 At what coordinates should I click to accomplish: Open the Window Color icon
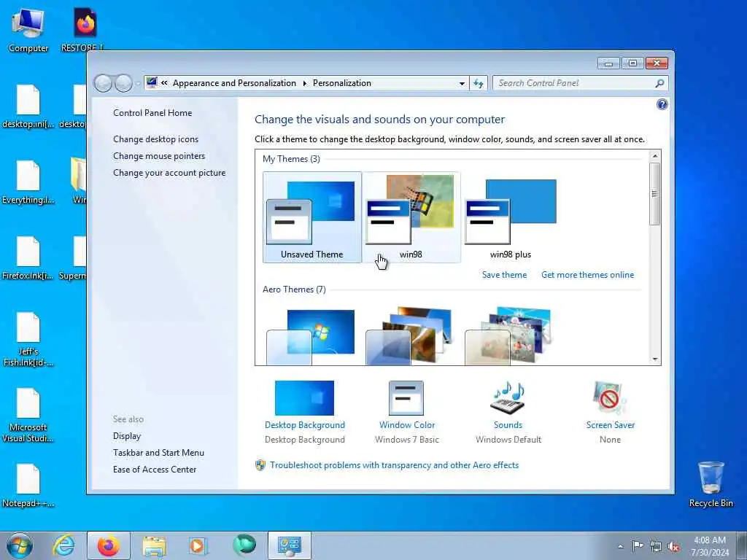tap(406, 398)
